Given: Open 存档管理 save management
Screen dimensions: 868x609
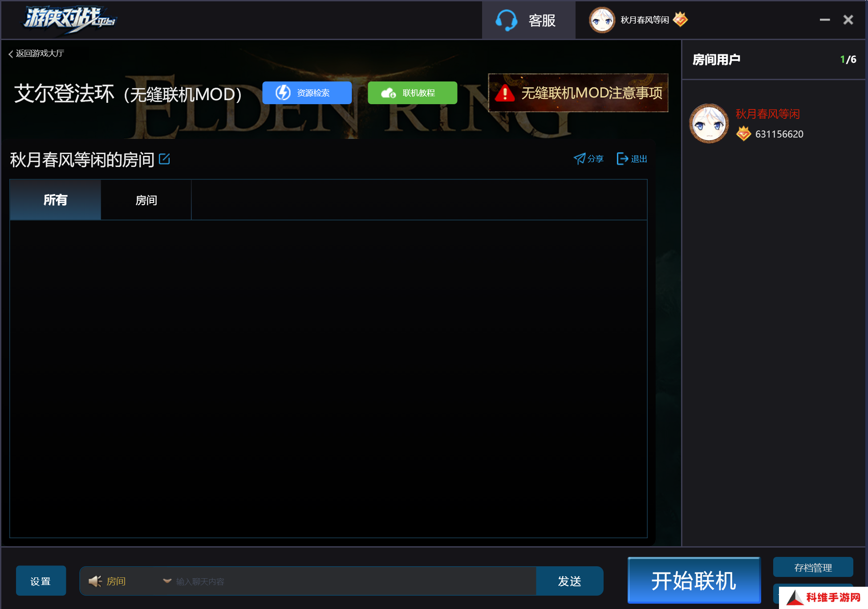Looking at the screenshot, I should (x=813, y=568).
